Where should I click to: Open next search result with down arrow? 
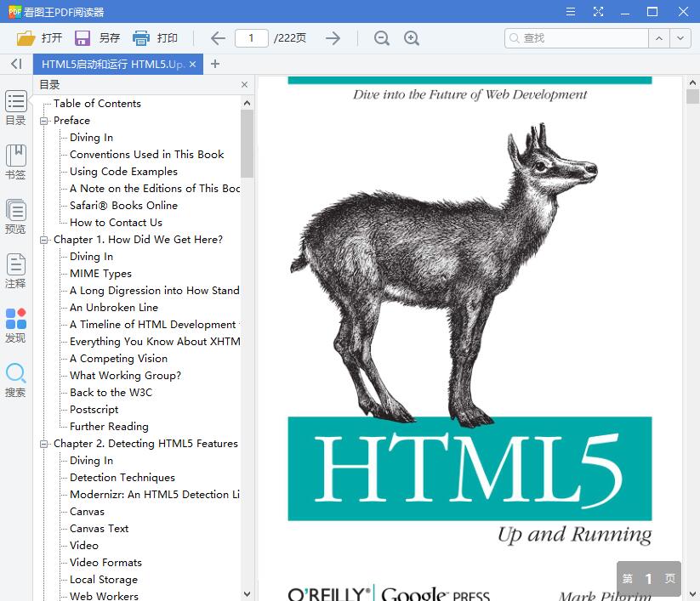tap(680, 37)
